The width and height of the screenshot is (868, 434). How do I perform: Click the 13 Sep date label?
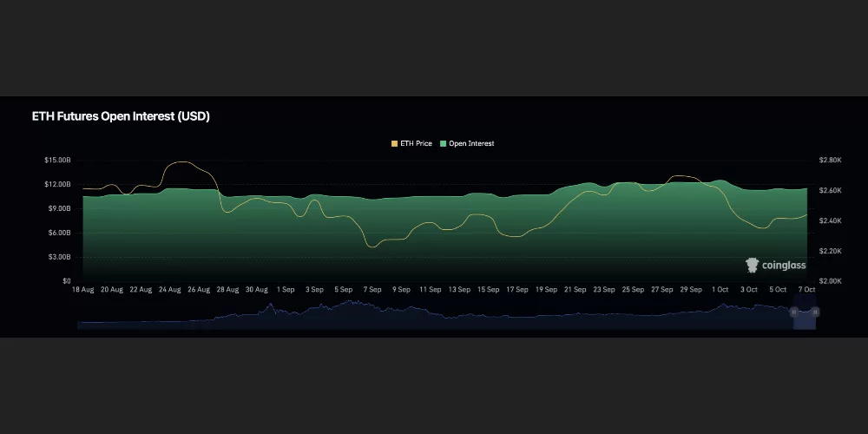tap(459, 290)
